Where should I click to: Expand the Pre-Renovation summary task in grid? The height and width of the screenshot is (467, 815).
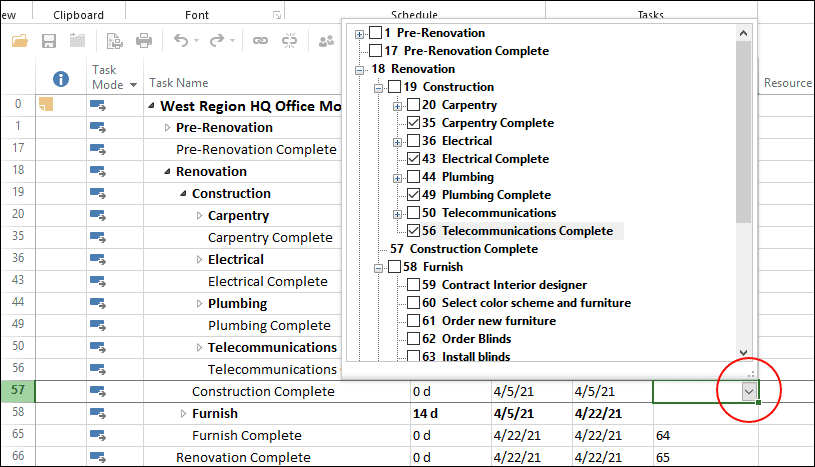pyautogui.click(x=167, y=127)
